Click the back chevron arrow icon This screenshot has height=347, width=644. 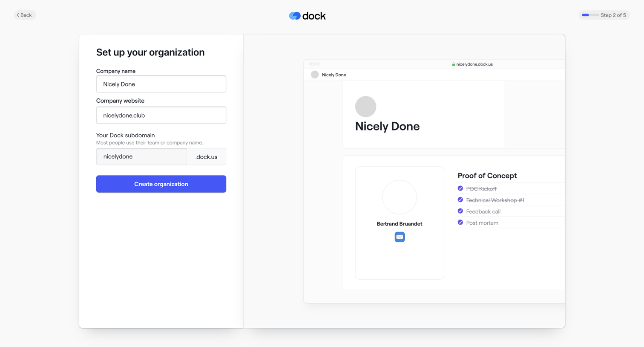pos(18,15)
